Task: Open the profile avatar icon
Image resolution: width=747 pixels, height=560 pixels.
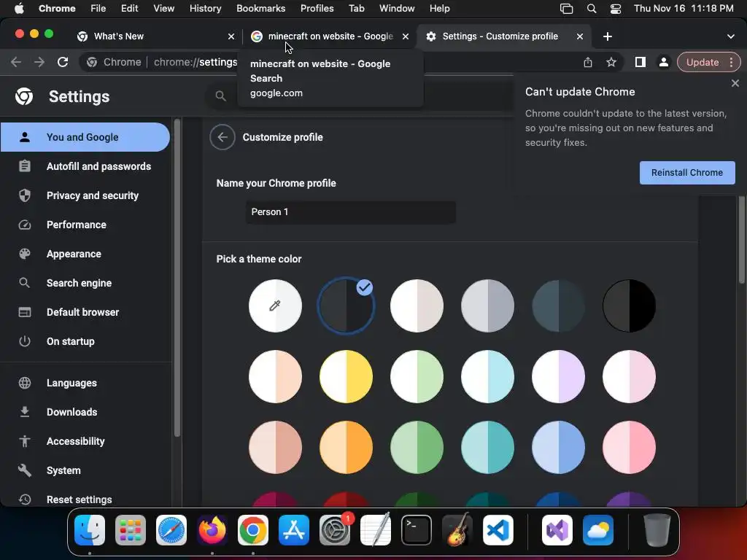Action: 663,62
